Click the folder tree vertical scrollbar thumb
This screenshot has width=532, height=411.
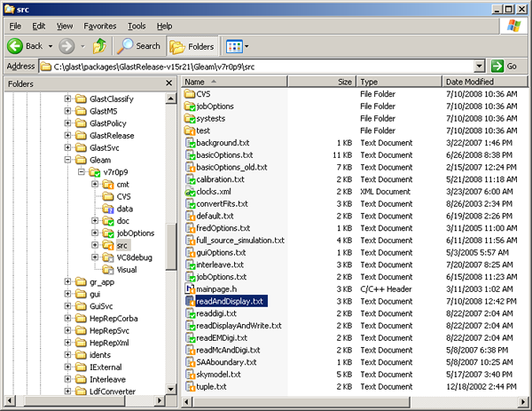(x=170, y=247)
